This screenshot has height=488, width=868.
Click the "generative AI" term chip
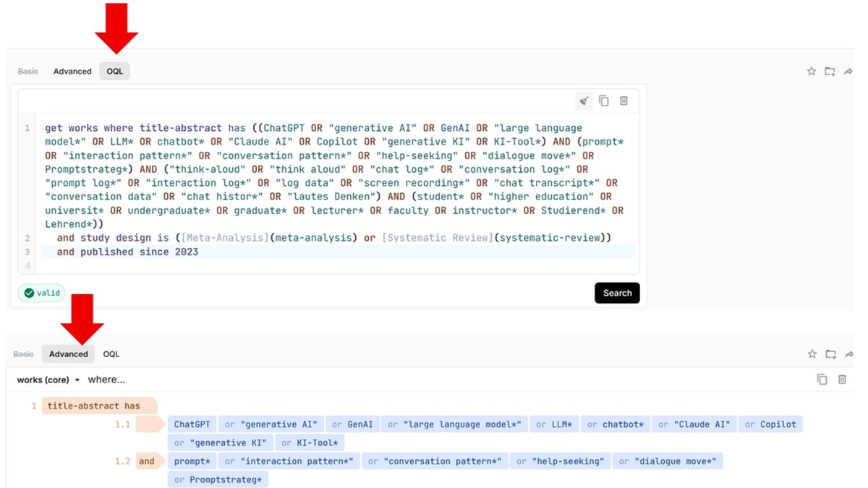pyautogui.click(x=271, y=424)
